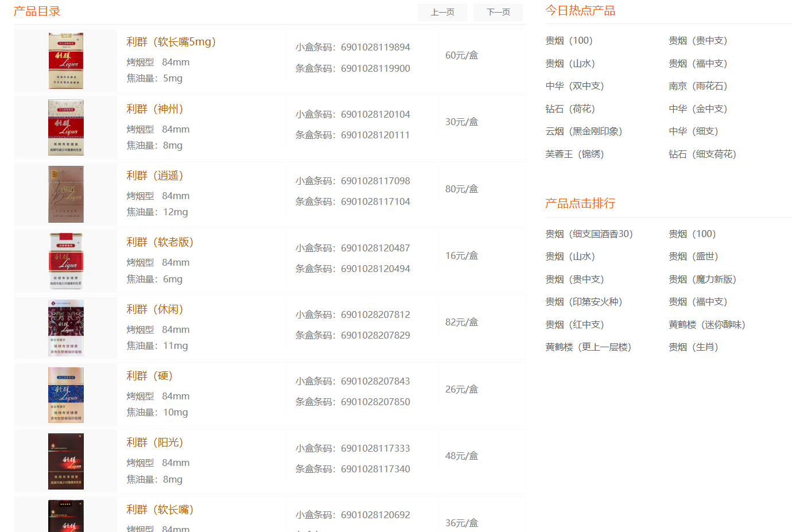Screen dimensions: 792x532
Task: Select carton barcode 6901028207850
Action: (375, 402)
